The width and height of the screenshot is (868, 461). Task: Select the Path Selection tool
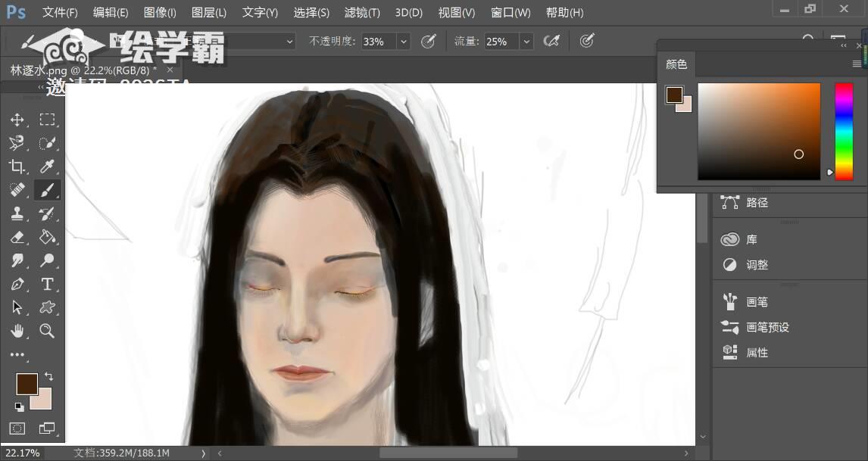point(17,307)
